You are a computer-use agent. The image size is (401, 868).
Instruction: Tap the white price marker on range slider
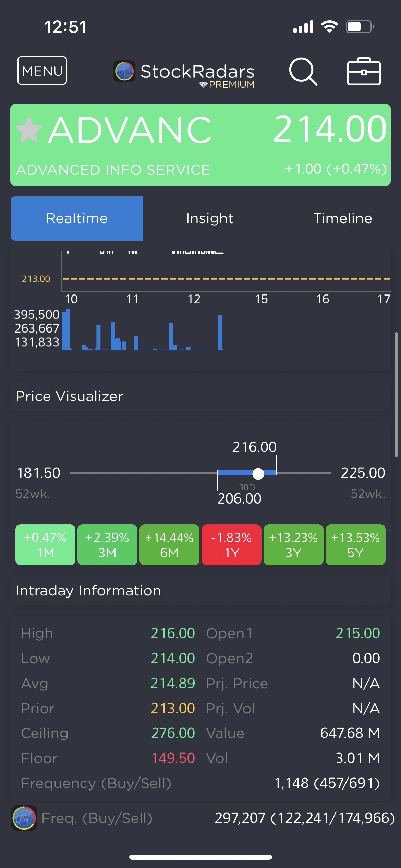tap(258, 474)
